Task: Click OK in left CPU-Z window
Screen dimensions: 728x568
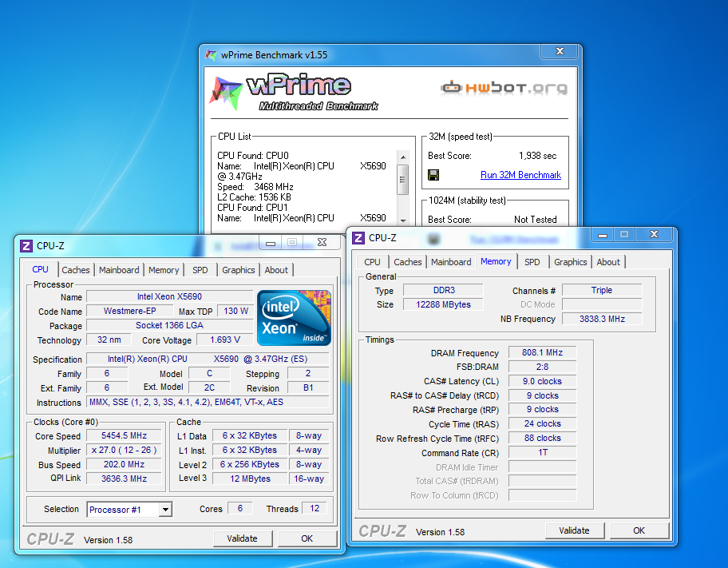Action: [x=307, y=538]
